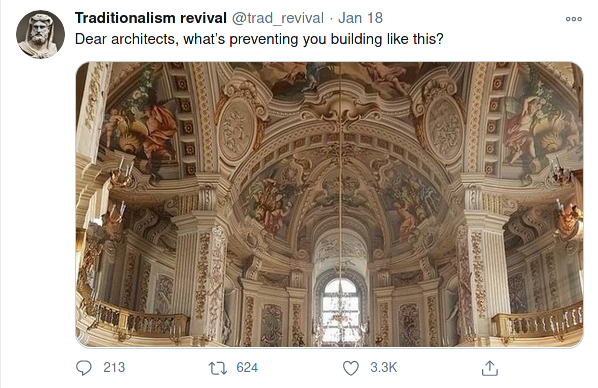Open the left half baroque interior photo
Screen dimensions: 598x388
(x=208, y=204)
